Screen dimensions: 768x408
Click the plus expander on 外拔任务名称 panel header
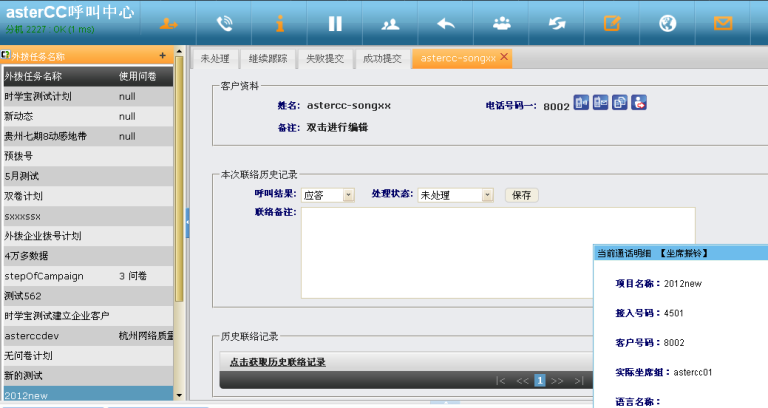tap(163, 56)
